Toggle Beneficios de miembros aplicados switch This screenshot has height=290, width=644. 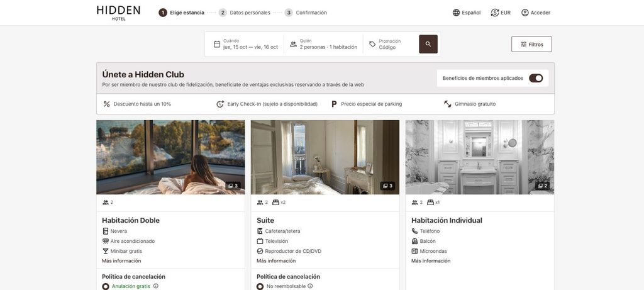pyautogui.click(x=536, y=78)
